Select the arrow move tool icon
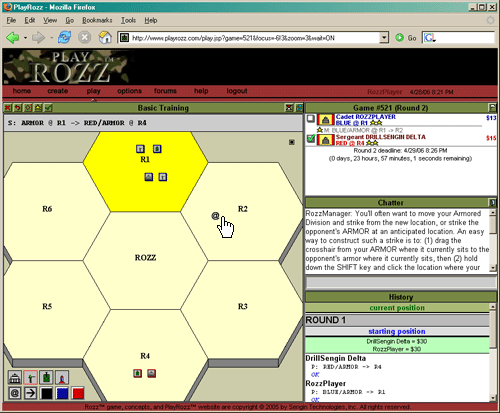500x413 pixels. [31, 393]
